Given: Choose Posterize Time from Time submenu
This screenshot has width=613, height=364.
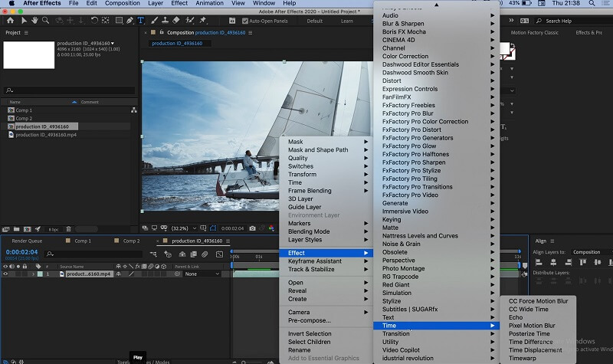Looking at the screenshot, I should coord(529,334).
